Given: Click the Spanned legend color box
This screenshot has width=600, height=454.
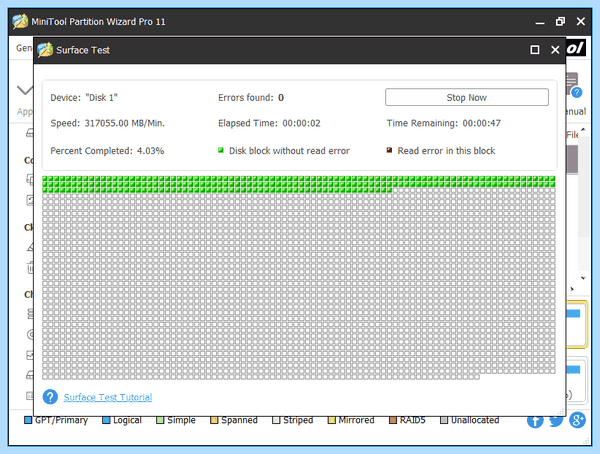Looking at the screenshot, I should tap(214, 420).
